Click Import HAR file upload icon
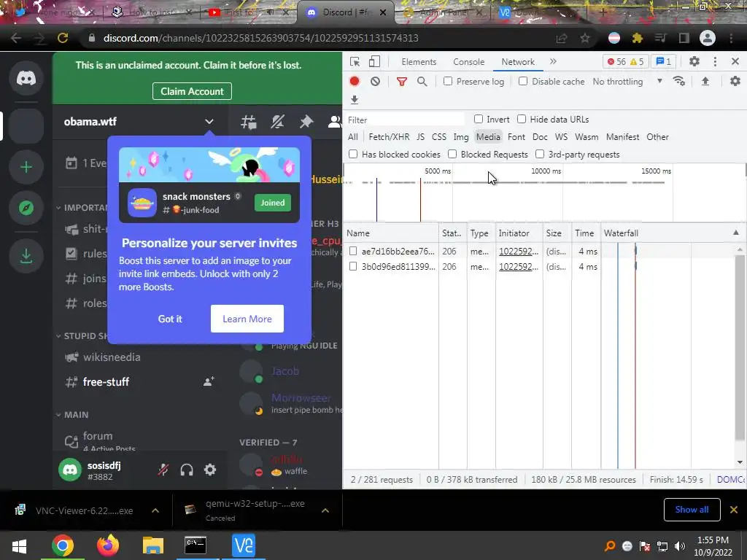 (705, 82)
